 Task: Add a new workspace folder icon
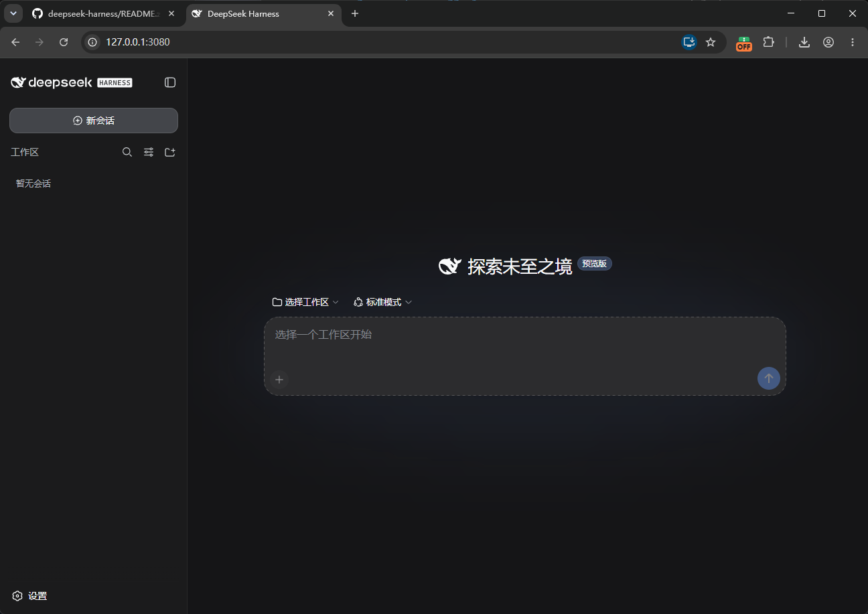click(x=170, y=153)
